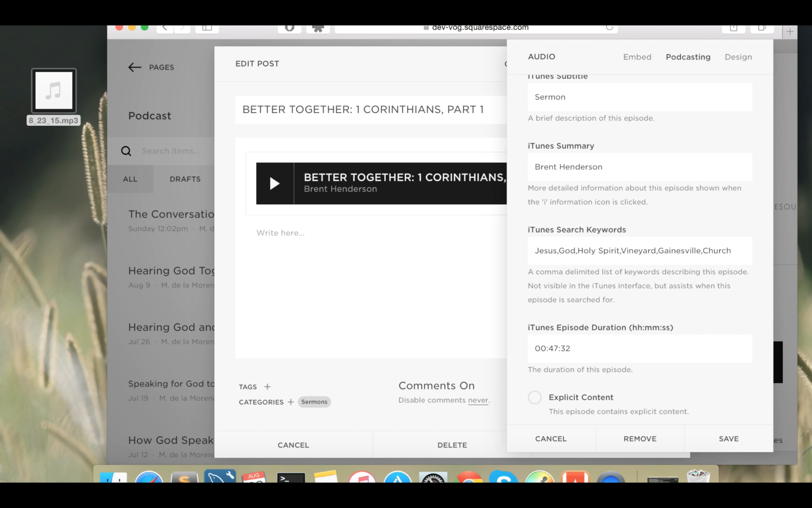Open Notes from the dock
The width and height of the screenshot is (812, 508).
coord(326,477)
